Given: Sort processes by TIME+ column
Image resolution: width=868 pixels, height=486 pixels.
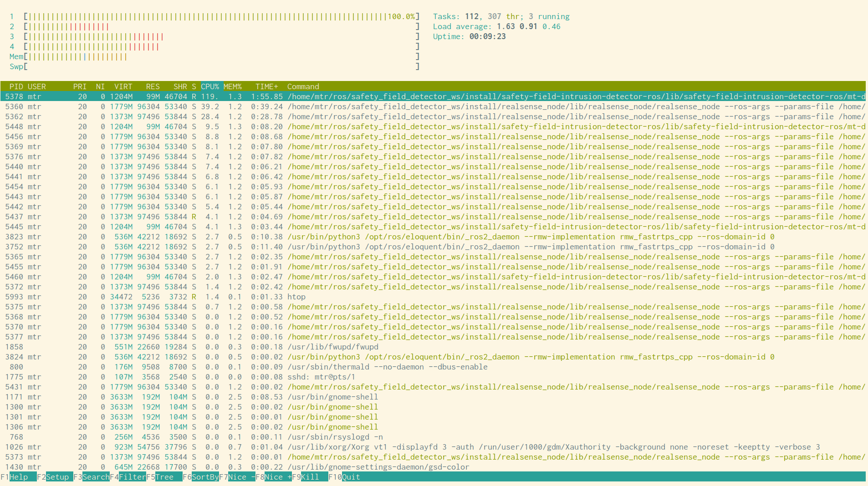Looking at the screenshot, I should tap(266, 86).
